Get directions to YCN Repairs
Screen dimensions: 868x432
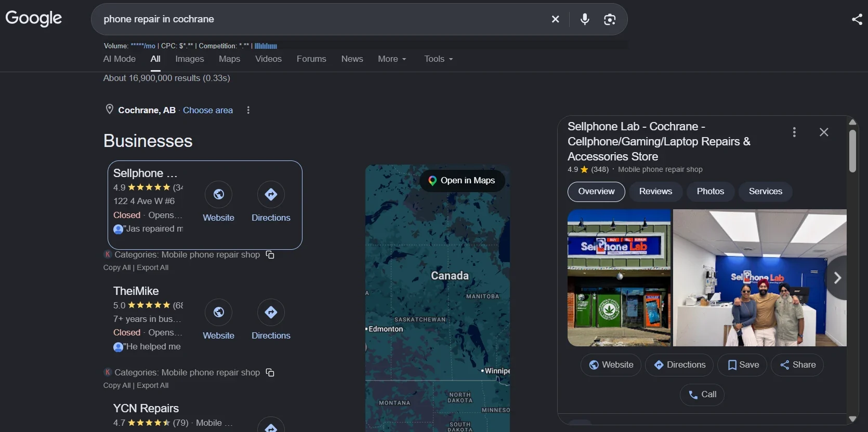pyautogui.click(x=271, y=426)
